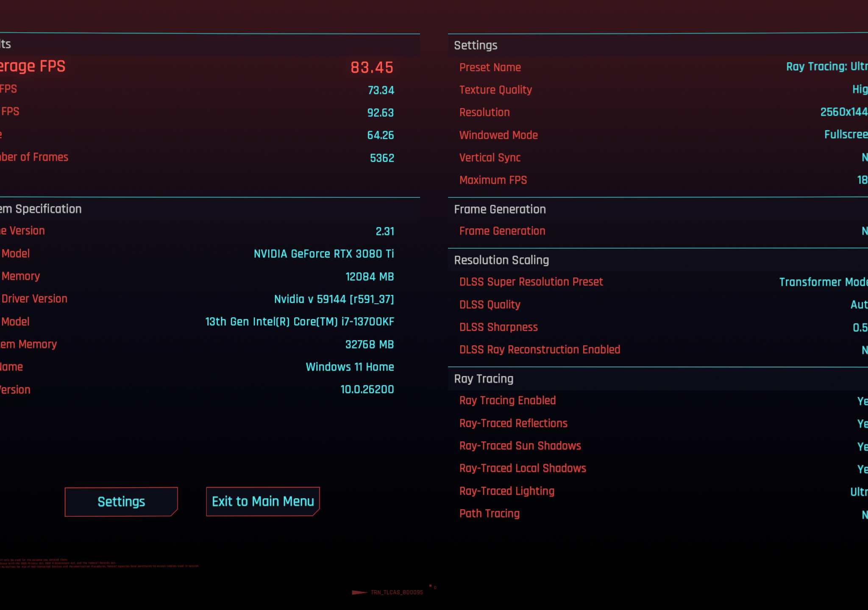The width and height of the screenshot is (868, 610).
Task: Click the 92.63 FPS value
Action: (380, 113)
